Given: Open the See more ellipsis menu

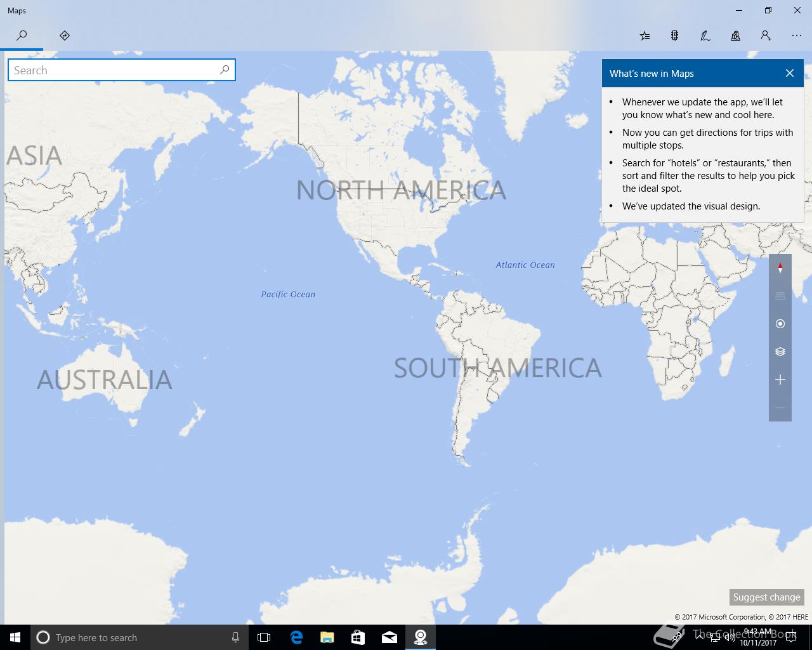Looking at the screenshot, I should click(x=797, y=36).
